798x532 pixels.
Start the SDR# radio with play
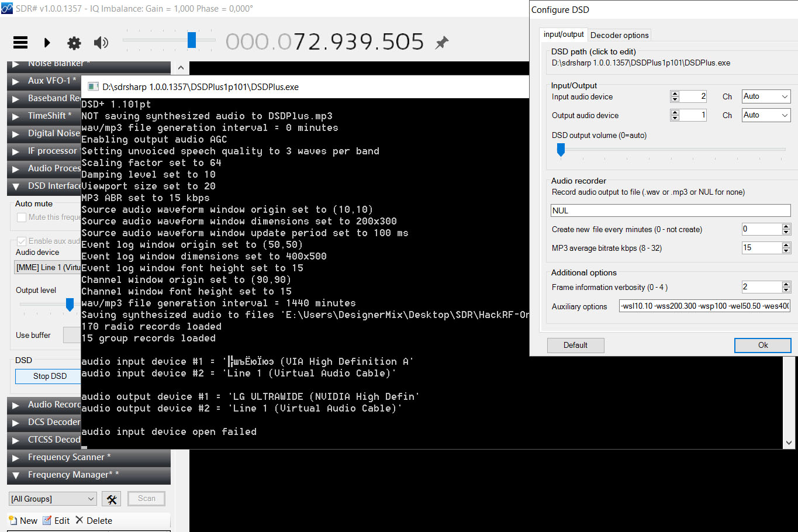tap(47, 42)
